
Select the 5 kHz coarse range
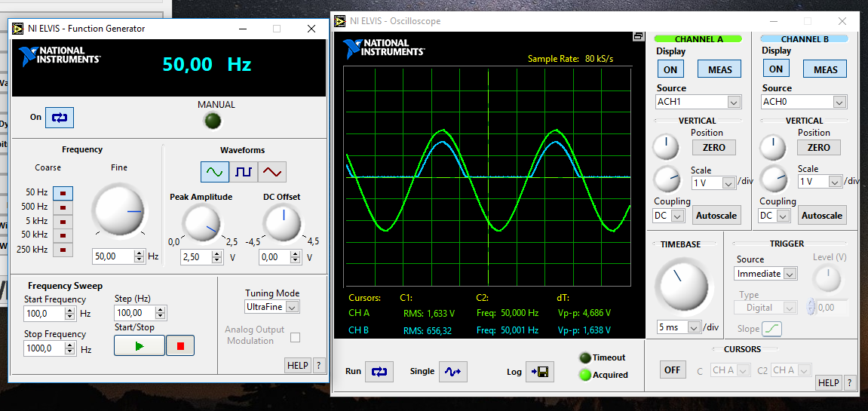pos(63,222)
